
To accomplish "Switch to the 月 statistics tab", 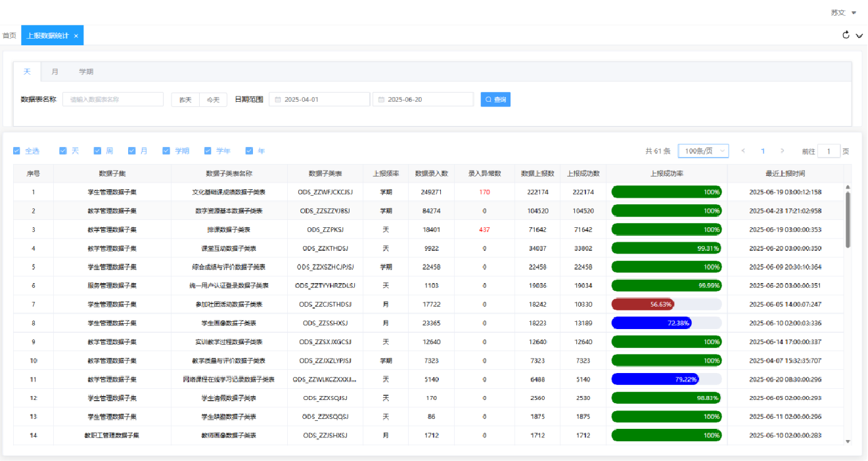I will coord(55,72).
